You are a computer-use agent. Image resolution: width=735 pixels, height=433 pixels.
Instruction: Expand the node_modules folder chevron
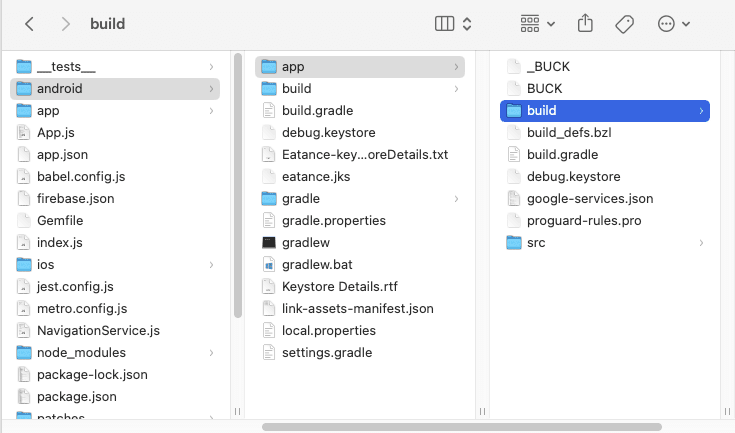coord(211,352)
